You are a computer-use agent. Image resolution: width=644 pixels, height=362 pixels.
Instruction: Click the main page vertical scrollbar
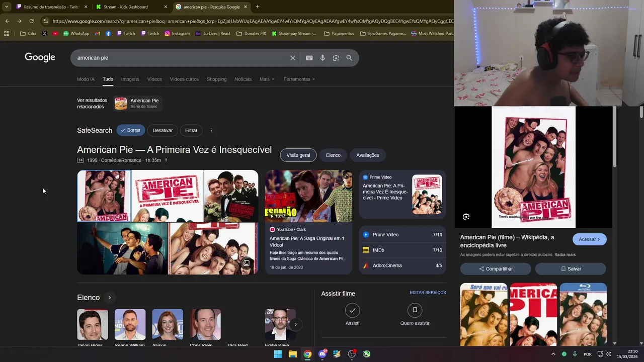pos(641,112)
